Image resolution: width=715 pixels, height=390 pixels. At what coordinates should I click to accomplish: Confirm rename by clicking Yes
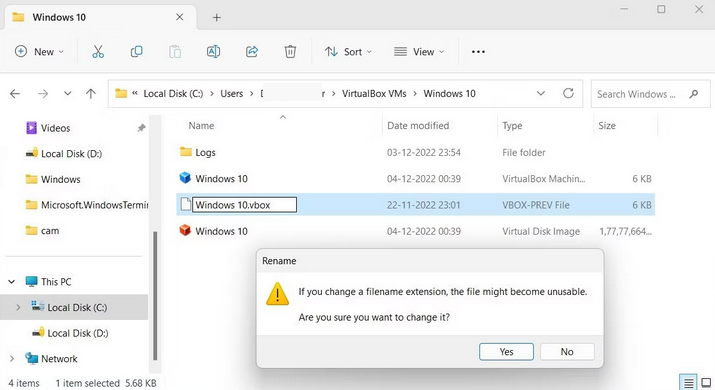coord(506,352)
